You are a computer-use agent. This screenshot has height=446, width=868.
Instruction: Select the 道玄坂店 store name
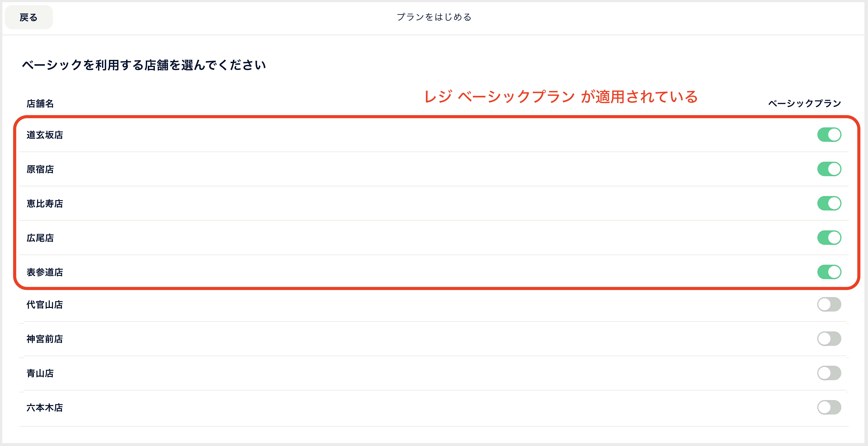(45, 135)
